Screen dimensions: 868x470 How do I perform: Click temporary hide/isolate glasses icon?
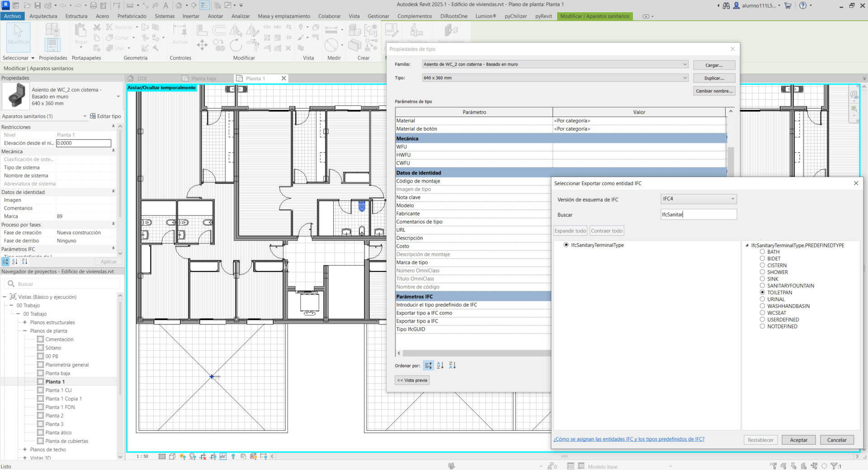point(223,456)
